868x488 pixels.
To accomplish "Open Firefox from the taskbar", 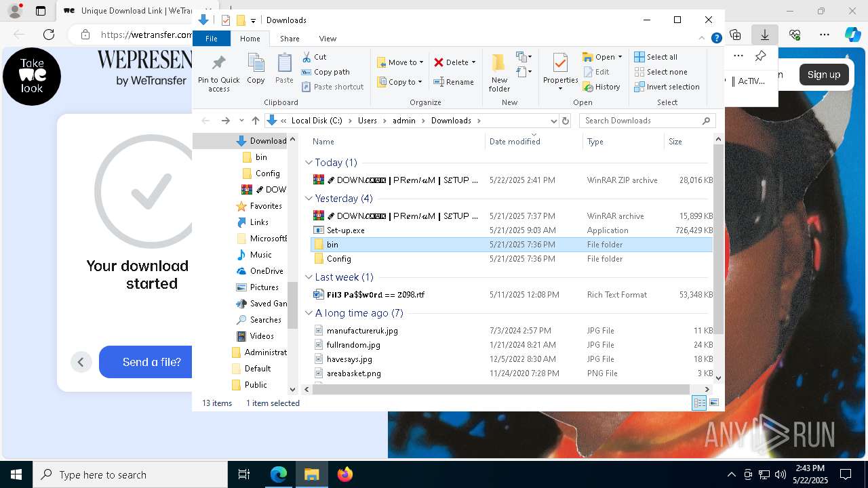I will pyautogui.click(x=345, y=474).
